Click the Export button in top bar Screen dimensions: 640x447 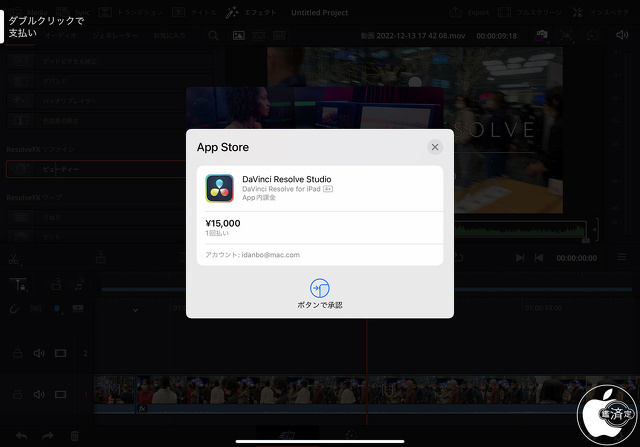[470, 13]
